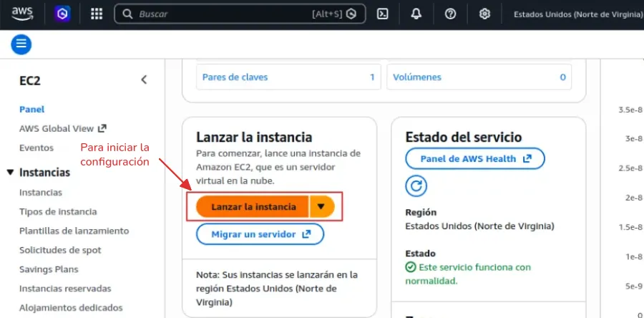Click the EC2 sidebar title
This screenshot has height=318, width=644.
pos(30,81)
